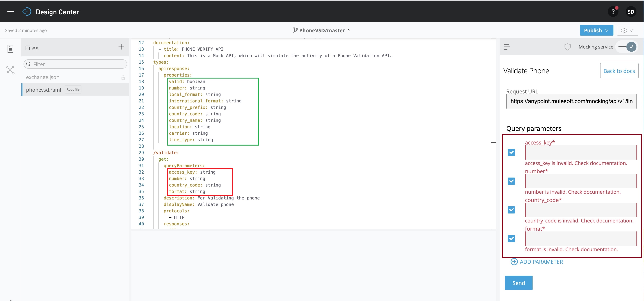Uncheck the format query parameter
This screenshot has height=301, width=644.
(x=511, y=238)
